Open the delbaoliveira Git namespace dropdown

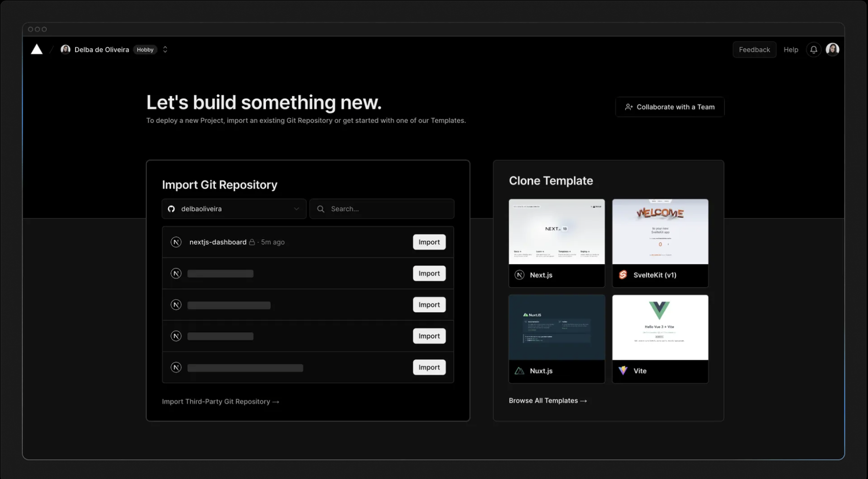pos(234,209)
